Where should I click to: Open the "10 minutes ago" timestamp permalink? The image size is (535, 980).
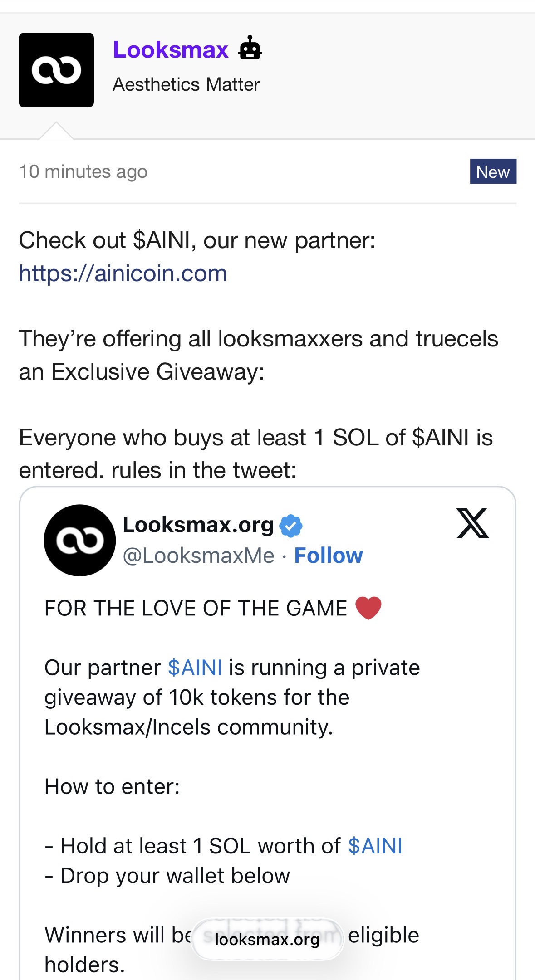(x=83, y=172)
